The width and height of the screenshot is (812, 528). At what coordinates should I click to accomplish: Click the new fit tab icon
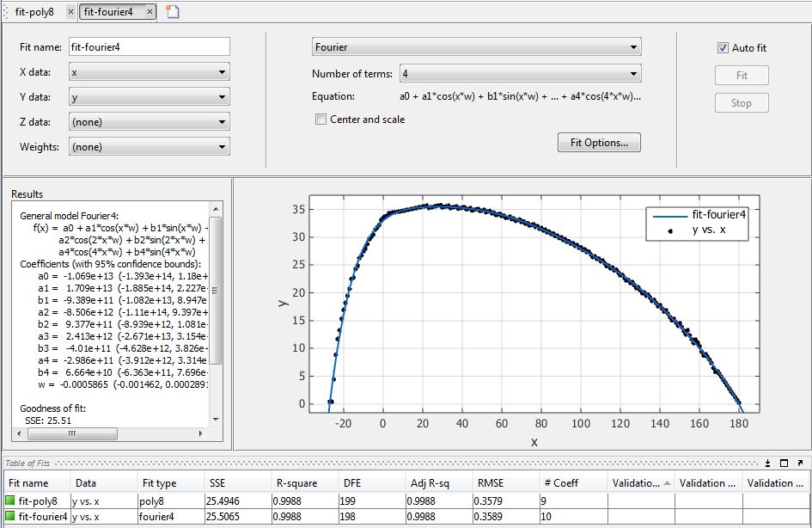(x=173, y=11)
